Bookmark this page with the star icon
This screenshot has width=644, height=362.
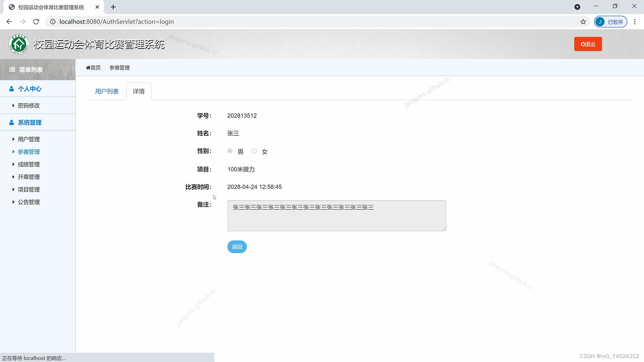(x=583, y=22)
